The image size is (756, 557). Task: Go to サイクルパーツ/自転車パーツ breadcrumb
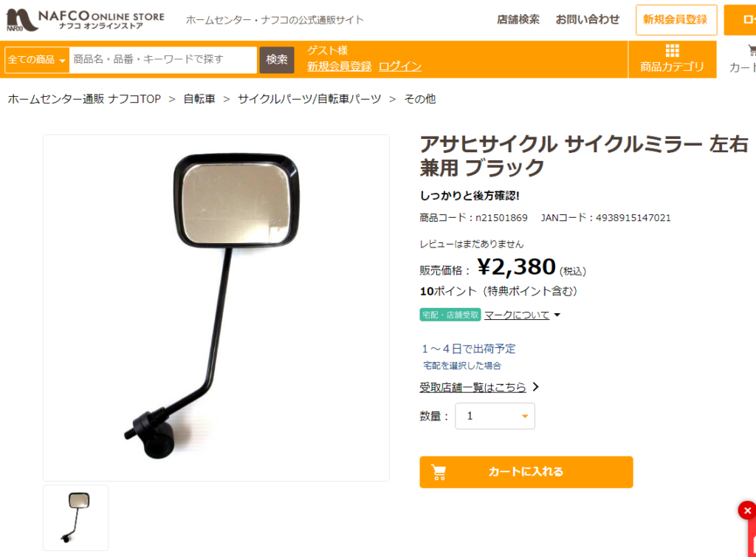click(309, 99)
